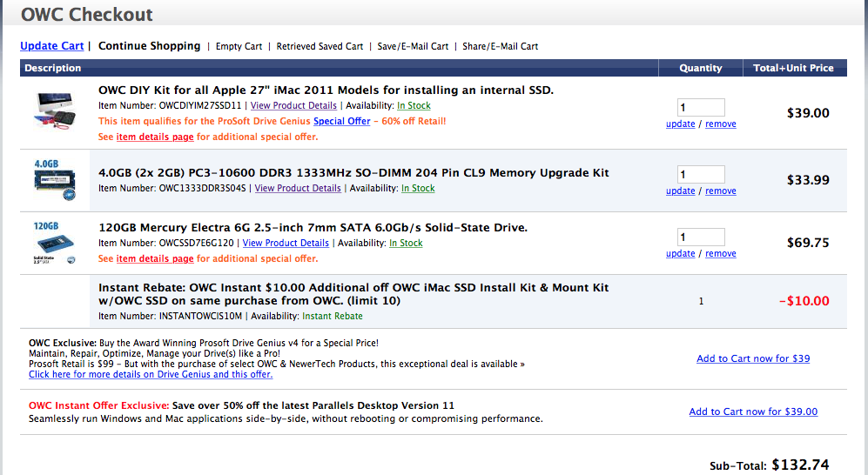Click update under 120GB SSD quantity

pos(680,253)
